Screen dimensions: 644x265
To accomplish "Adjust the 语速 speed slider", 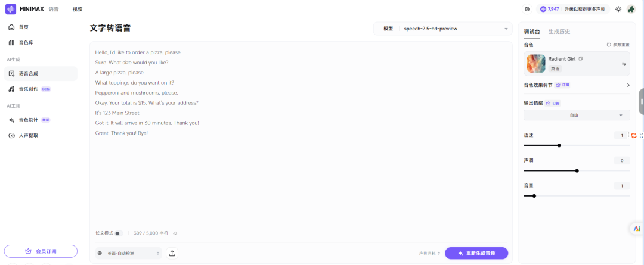I will point(559,145).
